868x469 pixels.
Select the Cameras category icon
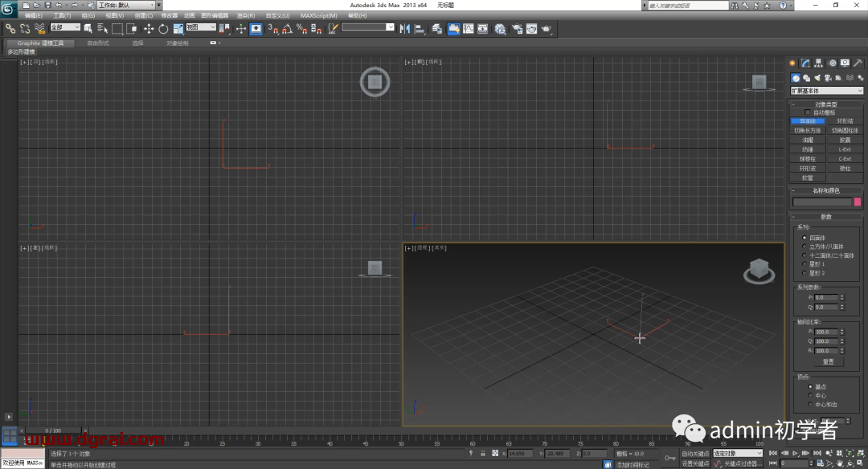tap(828, 78)
